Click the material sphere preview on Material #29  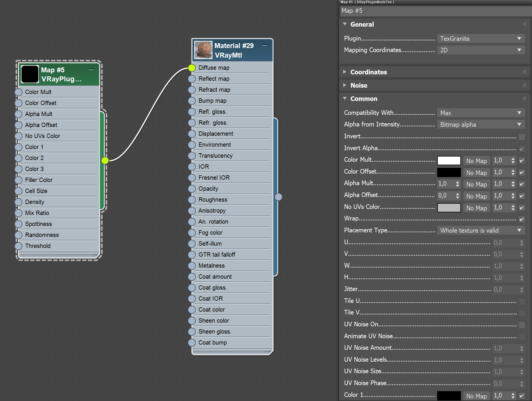coord(203,50)
